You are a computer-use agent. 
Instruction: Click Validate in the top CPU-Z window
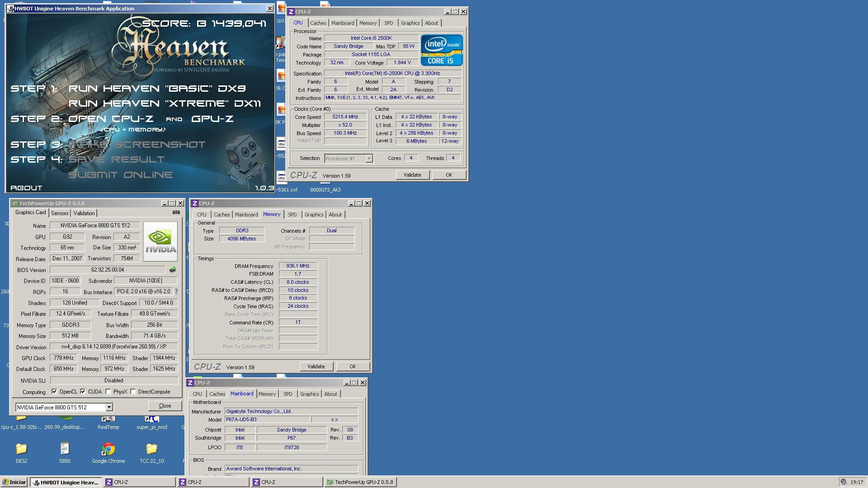pyautogui.click(x=412, y=175)
